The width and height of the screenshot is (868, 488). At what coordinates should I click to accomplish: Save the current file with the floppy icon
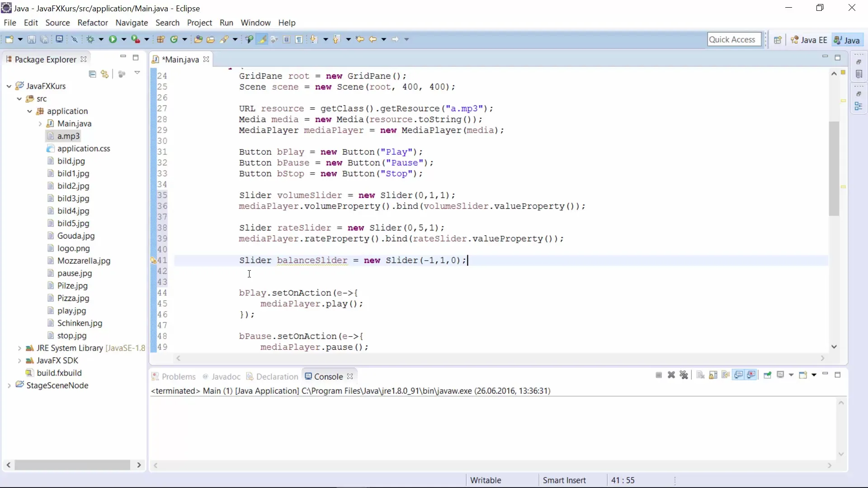point(32,39)
